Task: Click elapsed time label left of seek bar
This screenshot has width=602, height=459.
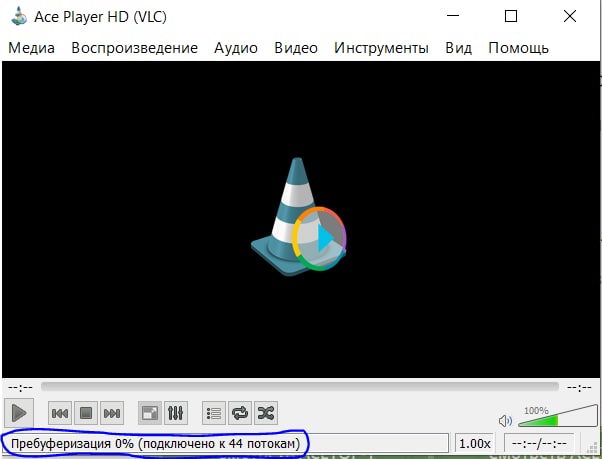Action: (20, 387)
